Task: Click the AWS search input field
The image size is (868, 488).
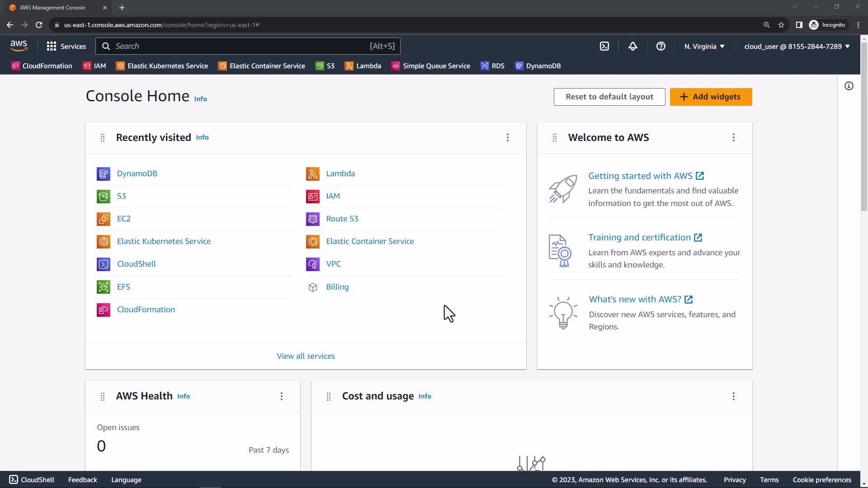Action: [x=240, y=46]
